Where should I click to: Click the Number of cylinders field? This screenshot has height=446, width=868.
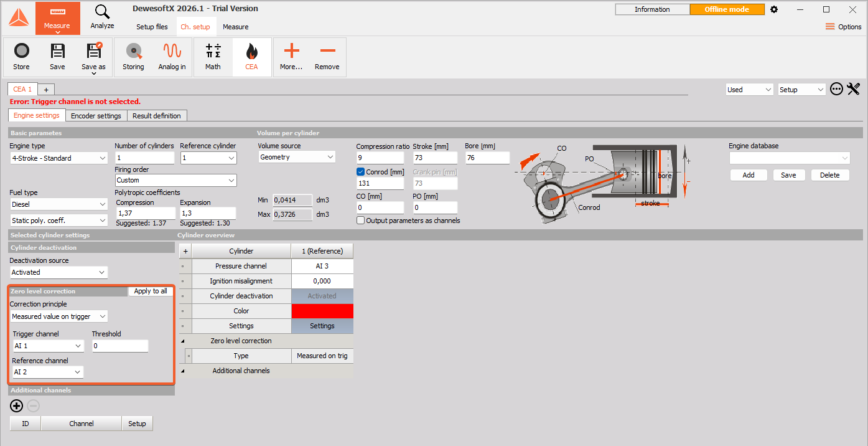(x=145, y=158)
